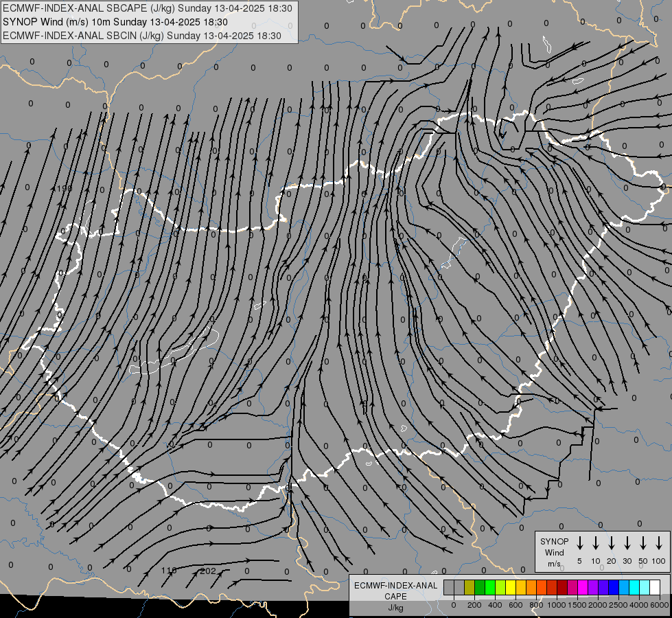Click the 'CAPE' label in color legend

(x=395, y=597)
